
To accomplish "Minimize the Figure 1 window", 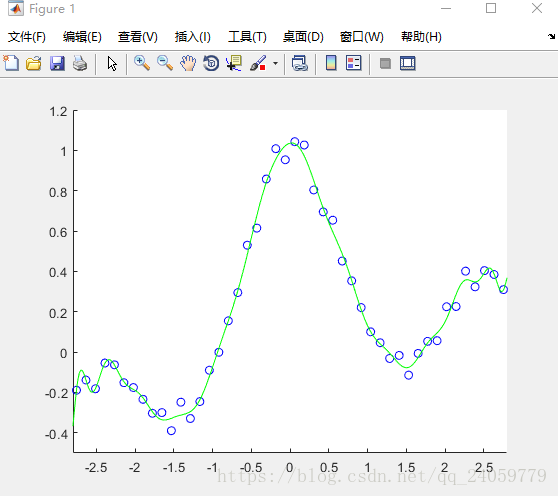I will (446, 8).
